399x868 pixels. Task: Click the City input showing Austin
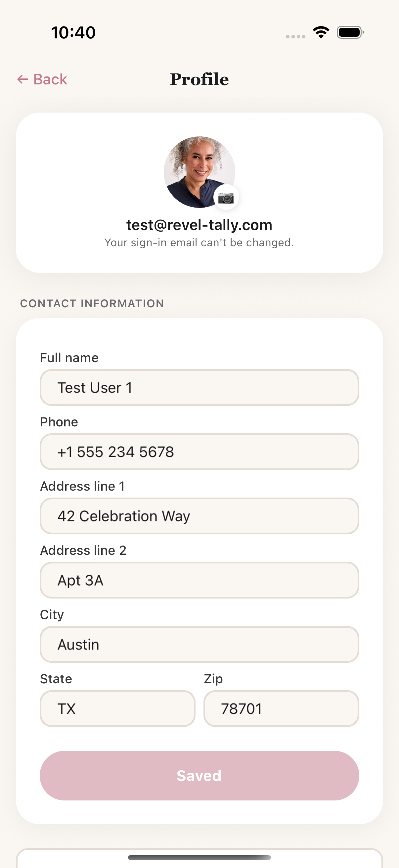click(x=199, y=644)
